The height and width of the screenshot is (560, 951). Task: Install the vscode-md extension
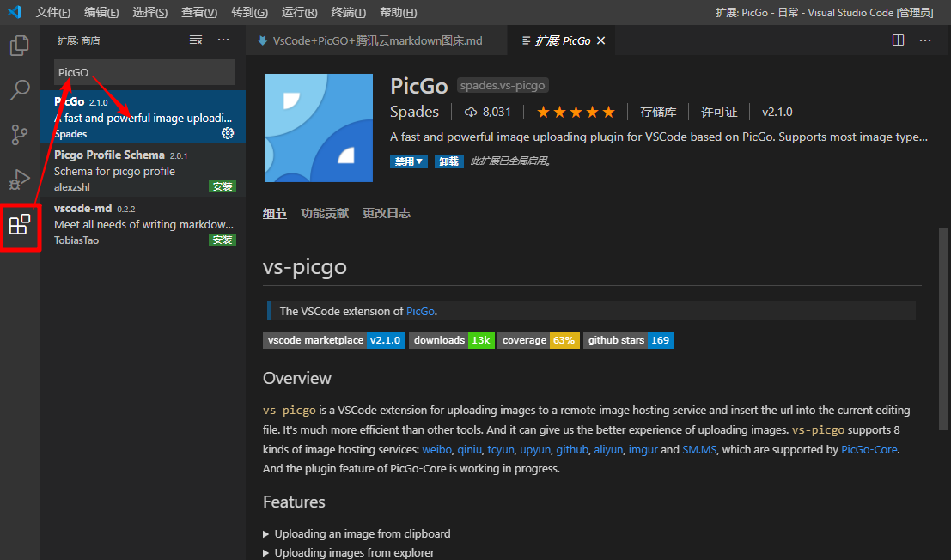[223, 240]
